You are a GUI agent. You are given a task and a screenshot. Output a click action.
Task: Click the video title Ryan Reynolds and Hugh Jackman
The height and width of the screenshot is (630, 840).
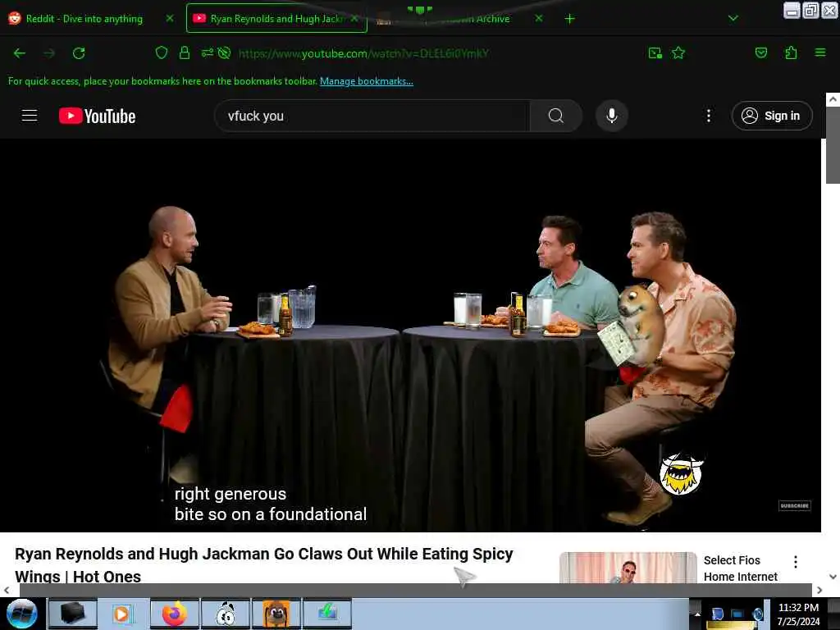[264, 565]
